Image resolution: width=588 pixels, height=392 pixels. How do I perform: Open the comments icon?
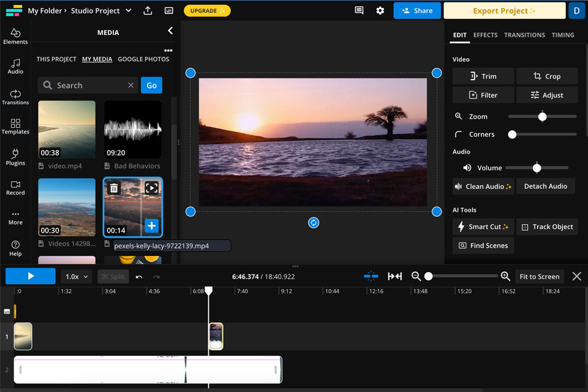pyautogui.click(x=359, y=10)
